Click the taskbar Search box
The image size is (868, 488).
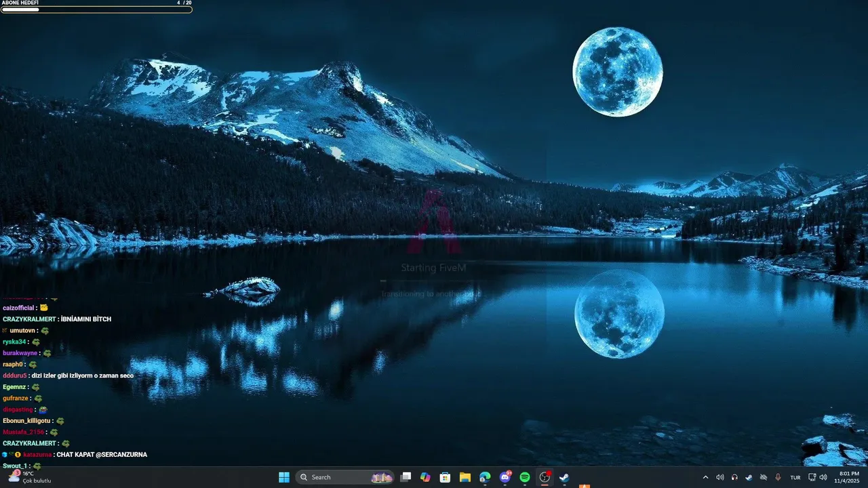coord(346,477)
